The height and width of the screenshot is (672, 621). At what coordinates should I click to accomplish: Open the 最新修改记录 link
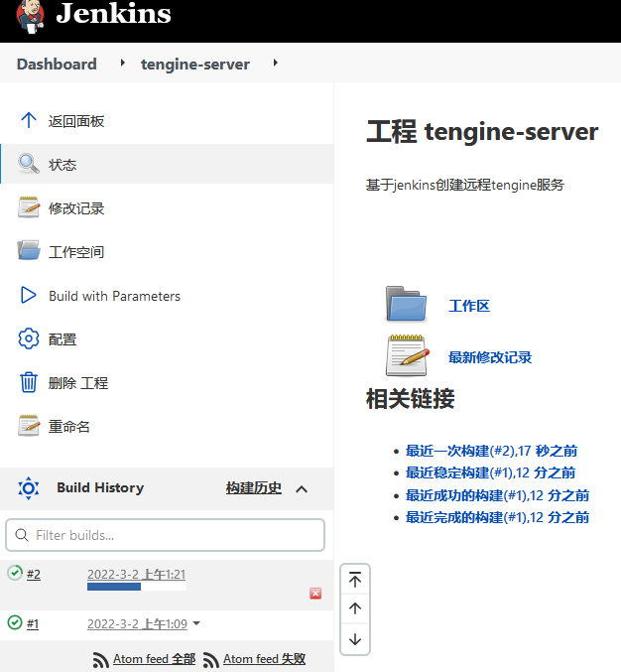click(490, 357)
